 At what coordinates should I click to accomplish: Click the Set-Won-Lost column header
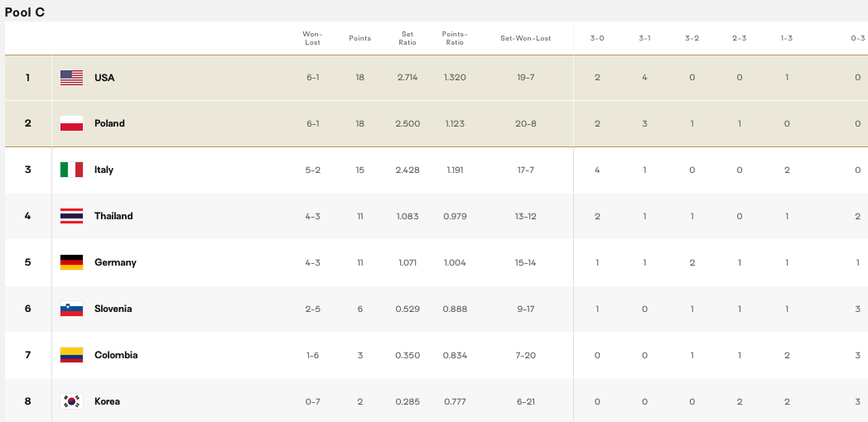(525, 38)
